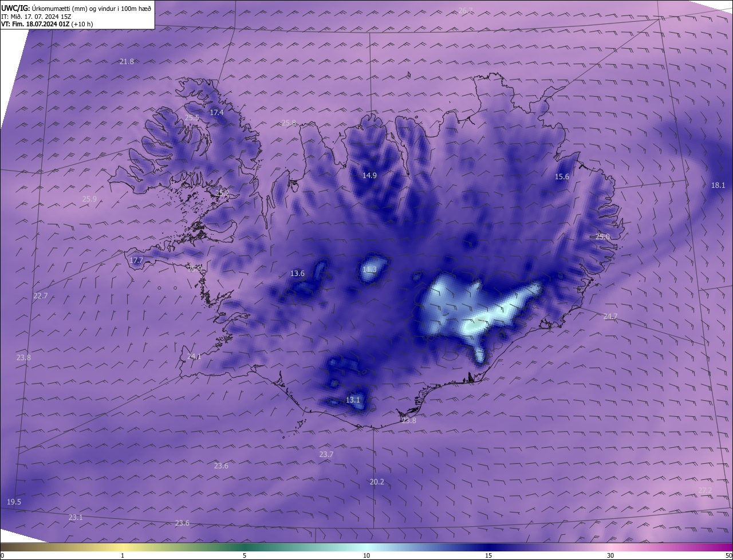Click the 17.4 value in the Westfjords
The image size is (733, 560).
216,113
